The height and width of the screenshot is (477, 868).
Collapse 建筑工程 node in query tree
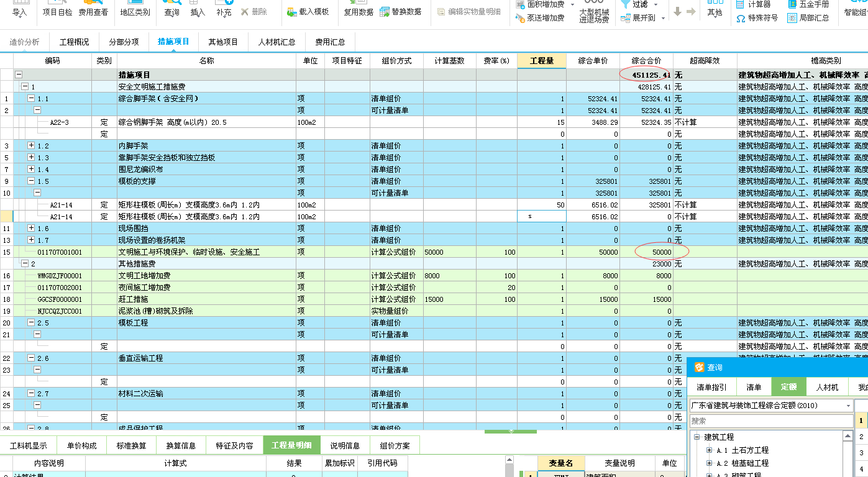tap(697, 437)
